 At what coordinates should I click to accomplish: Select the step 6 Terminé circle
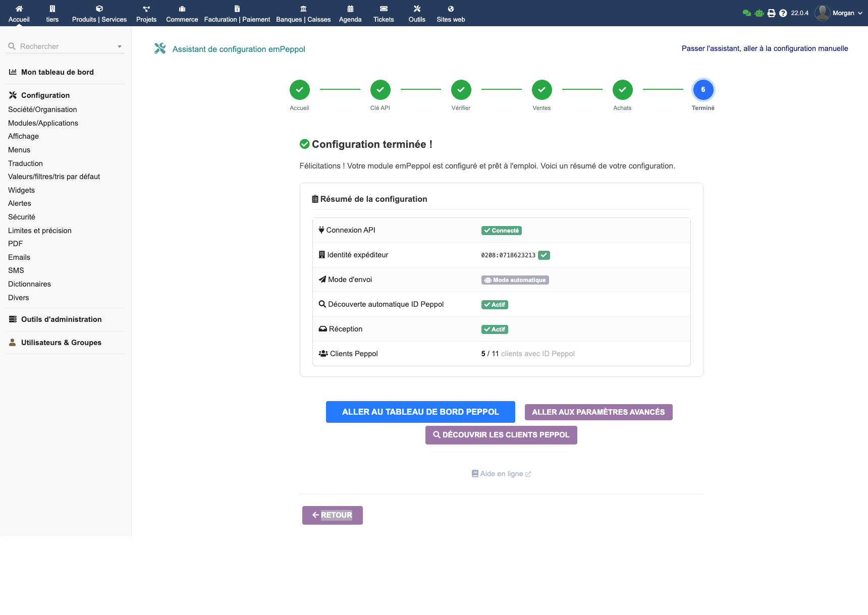[x=703, y=90]
